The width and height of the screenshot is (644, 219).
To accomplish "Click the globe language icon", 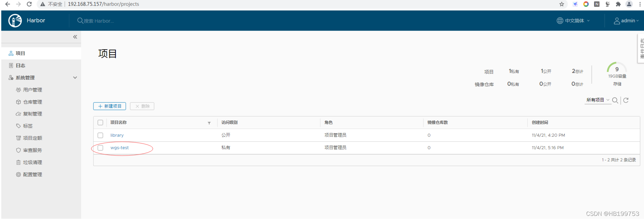I will click(560, 20).
